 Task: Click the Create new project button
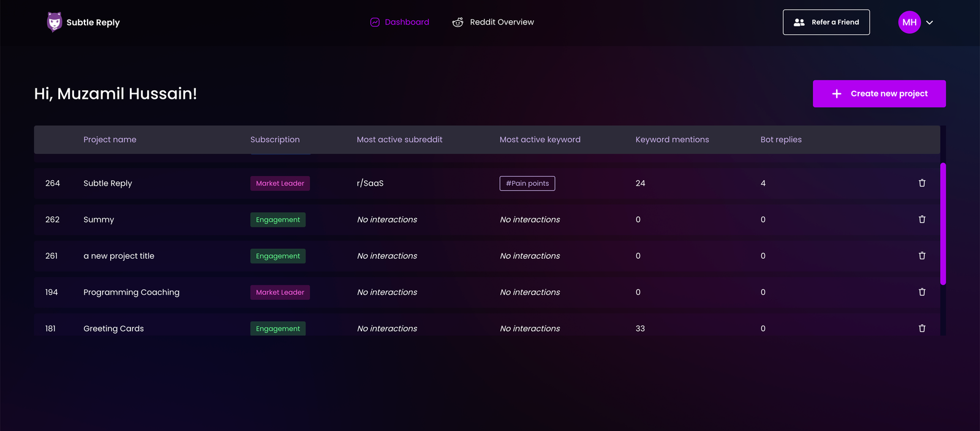tap(879, 94)
